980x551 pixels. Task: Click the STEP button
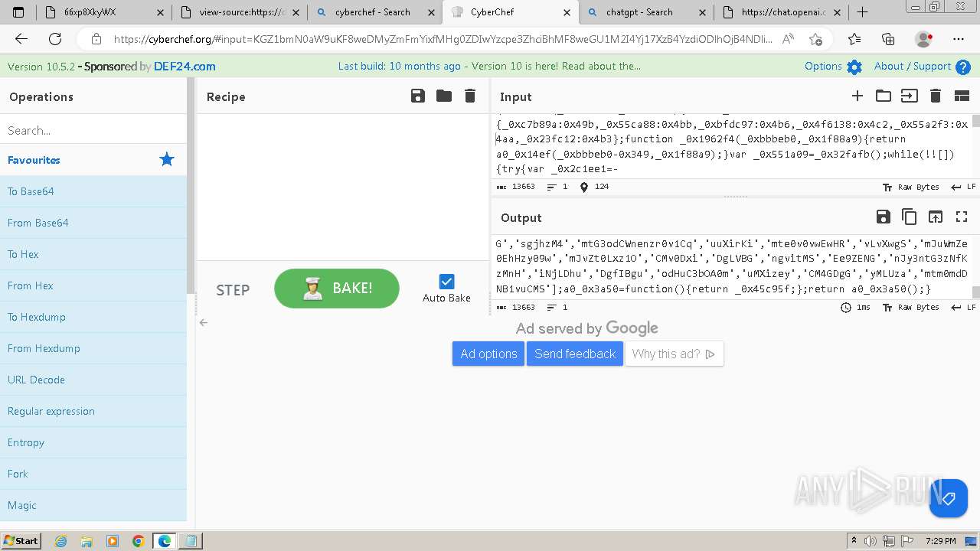233,289
